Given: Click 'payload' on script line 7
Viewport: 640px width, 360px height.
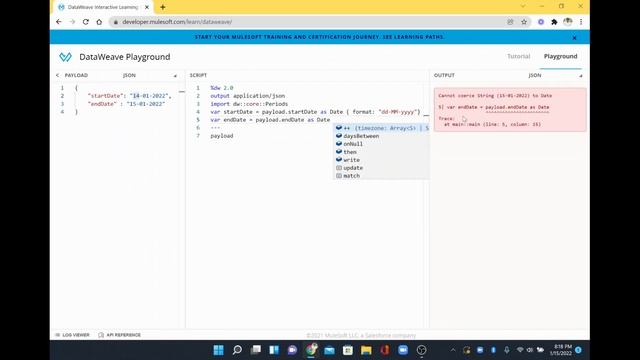Looking at the screenshot, I should (x=222, y=136).
